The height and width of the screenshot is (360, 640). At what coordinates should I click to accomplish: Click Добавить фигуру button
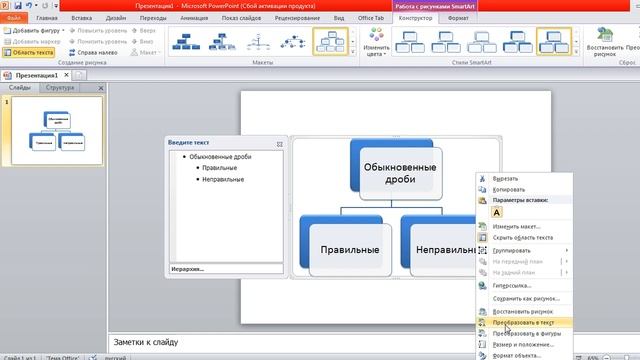click(32, 31)
